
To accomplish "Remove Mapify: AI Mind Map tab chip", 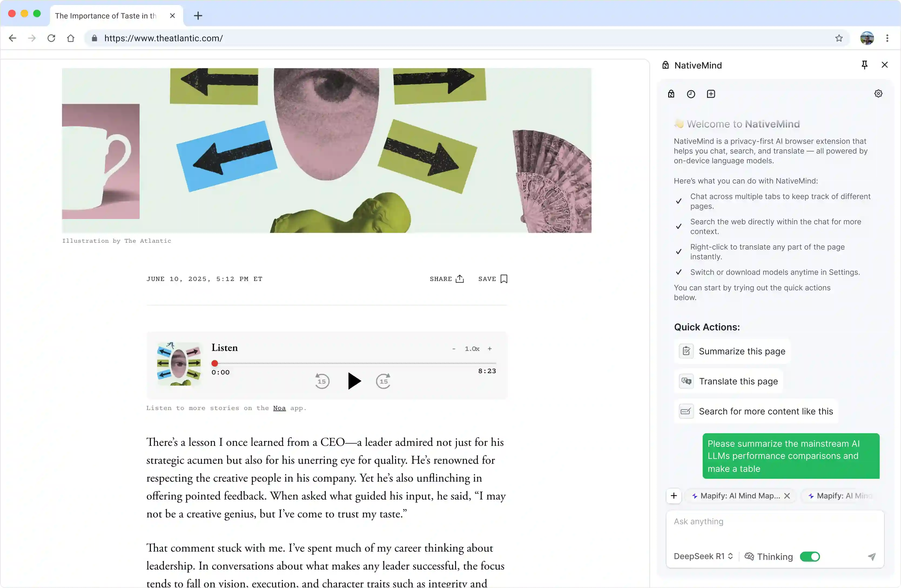I will [x=787, y=496].
